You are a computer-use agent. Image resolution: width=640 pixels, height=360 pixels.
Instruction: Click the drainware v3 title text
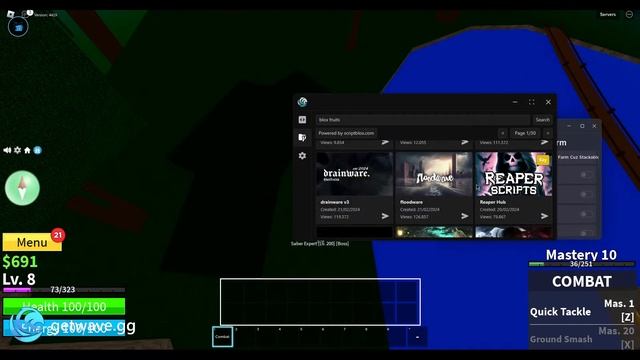335,202
